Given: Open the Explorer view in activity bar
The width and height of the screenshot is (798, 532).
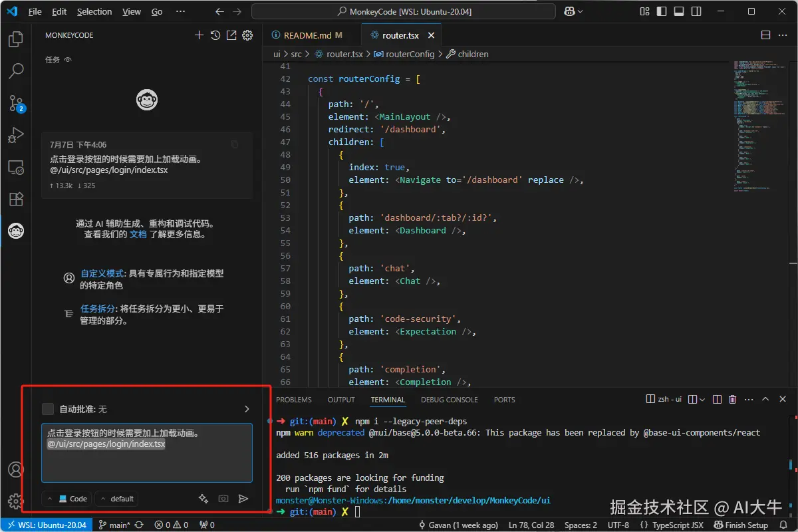Looking at the screenshot, I should click(16, 40).
